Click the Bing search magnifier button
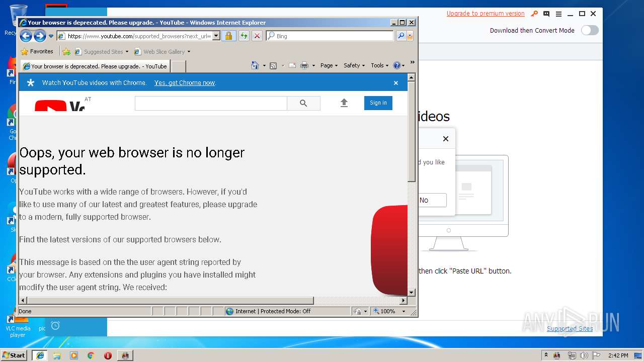 coord(401,36)
